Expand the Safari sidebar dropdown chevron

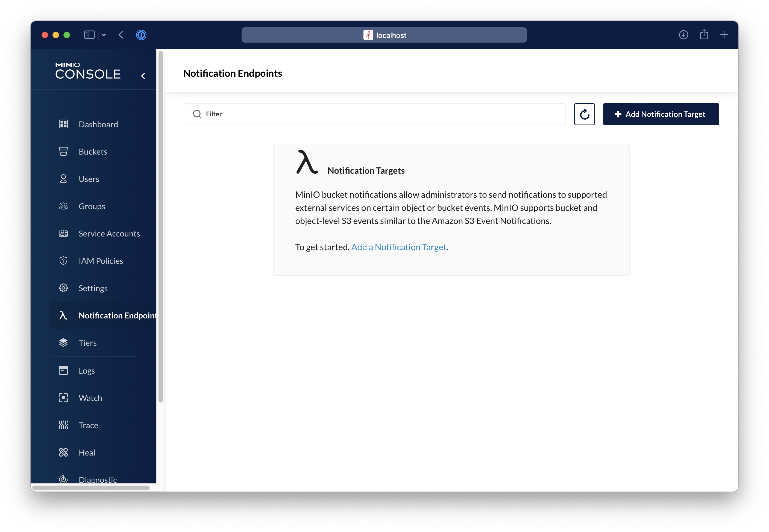[x=104, y=35]
